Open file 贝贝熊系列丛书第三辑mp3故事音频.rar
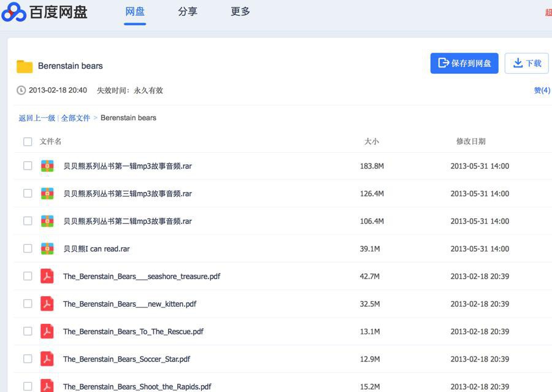Screen dimensions: 552x392 [128, 194]
